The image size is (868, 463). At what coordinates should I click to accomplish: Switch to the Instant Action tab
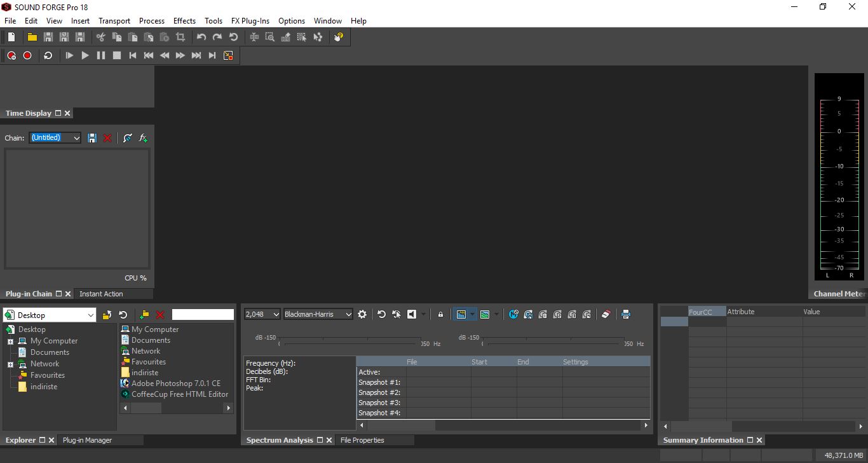pyautogui.click(x=101, y=294)
